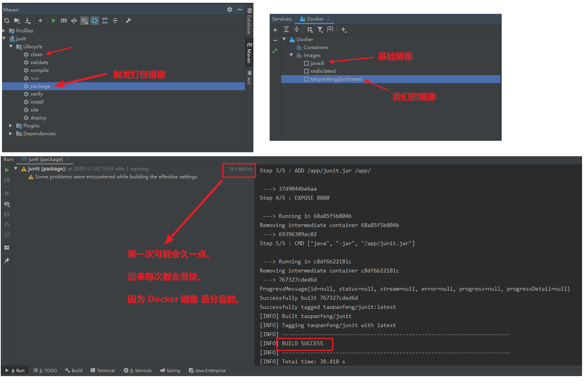The height and width of the screenshot is (384, 588).
Task: Open the Terminal tool window
Action: click(103, 371)
